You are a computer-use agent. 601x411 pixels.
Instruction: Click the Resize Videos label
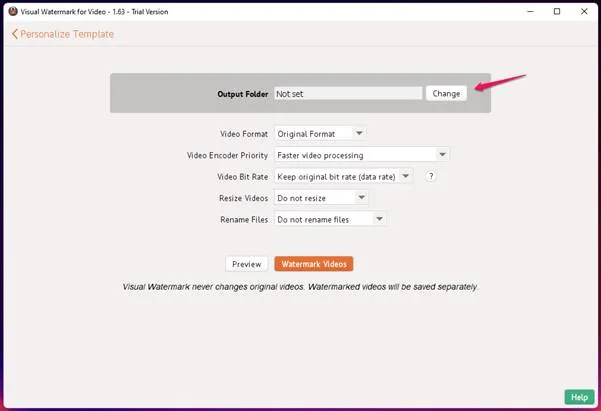tap(243, 199)
